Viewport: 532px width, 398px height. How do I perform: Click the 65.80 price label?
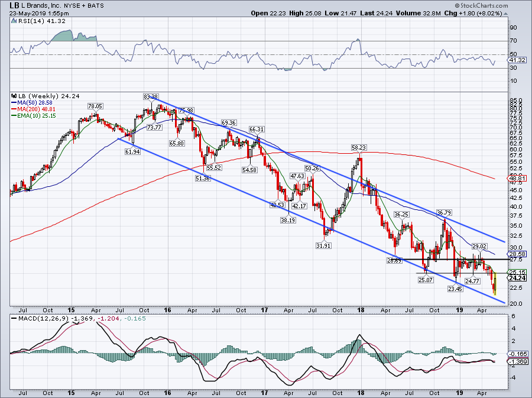coord(176,143)
